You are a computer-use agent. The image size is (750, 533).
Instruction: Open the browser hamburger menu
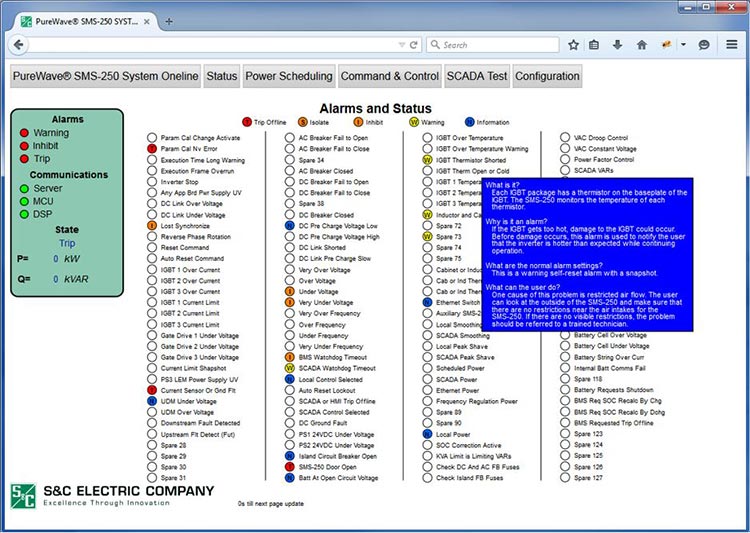[731, 44]
